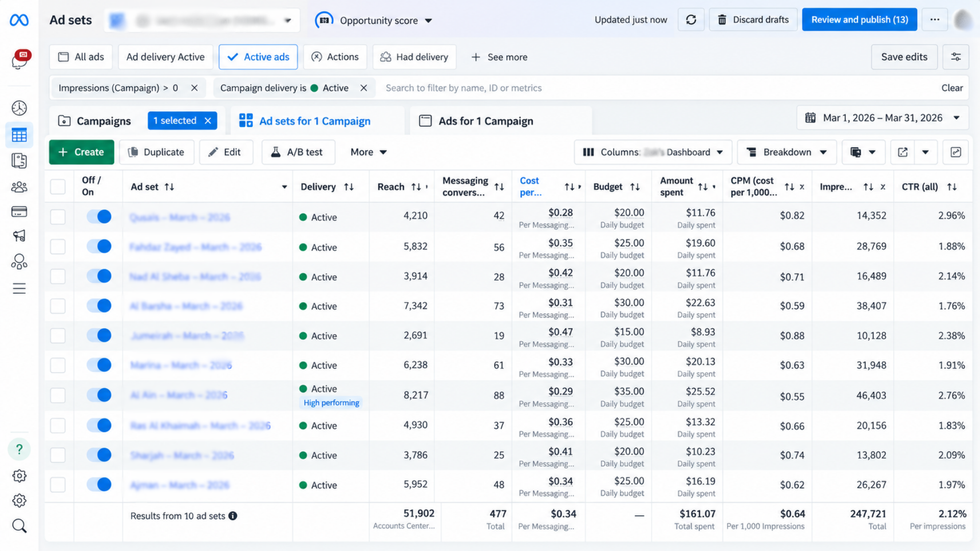This screenshot has height=551, width=980.
Task: Open the date range Mar 1 – Mar 31 dropdown
Action: click(883, 118)
